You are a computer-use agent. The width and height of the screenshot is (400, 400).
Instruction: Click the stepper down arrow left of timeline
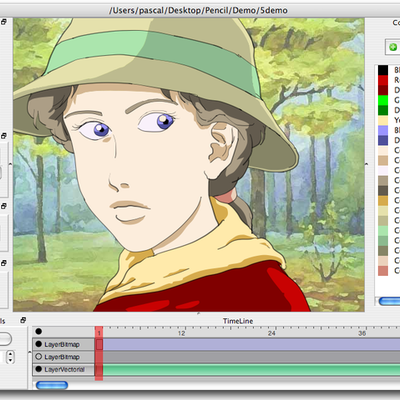(x=10, y=360)
